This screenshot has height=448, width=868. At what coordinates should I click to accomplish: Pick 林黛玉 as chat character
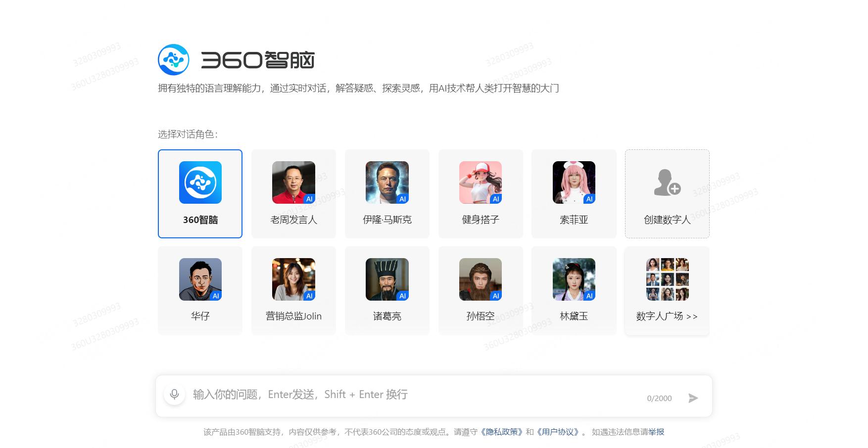click(x=574, y=290)
